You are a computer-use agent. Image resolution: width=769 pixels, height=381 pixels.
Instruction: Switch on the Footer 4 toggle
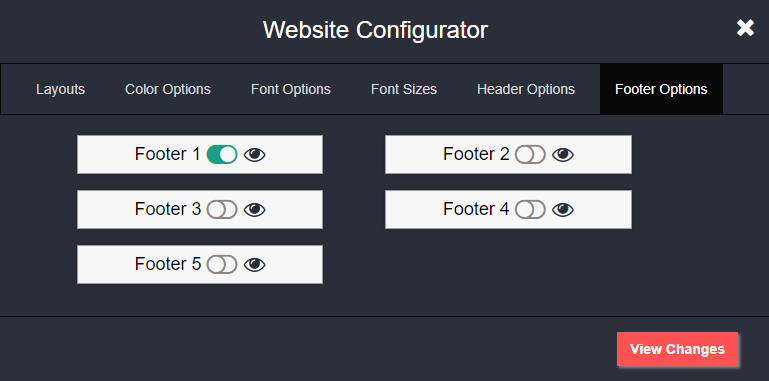(x=530, y=209)
